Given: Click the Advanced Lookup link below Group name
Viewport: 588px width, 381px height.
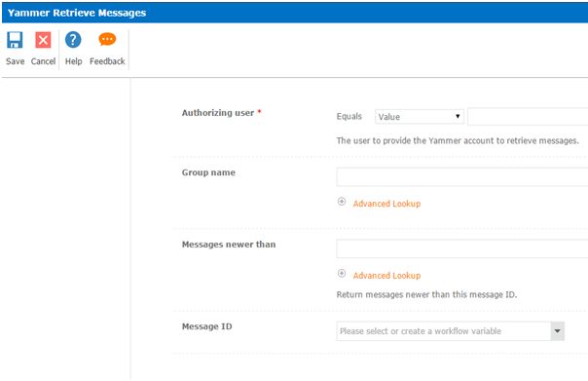Looking at the screenshot, I should click(386, 204).
